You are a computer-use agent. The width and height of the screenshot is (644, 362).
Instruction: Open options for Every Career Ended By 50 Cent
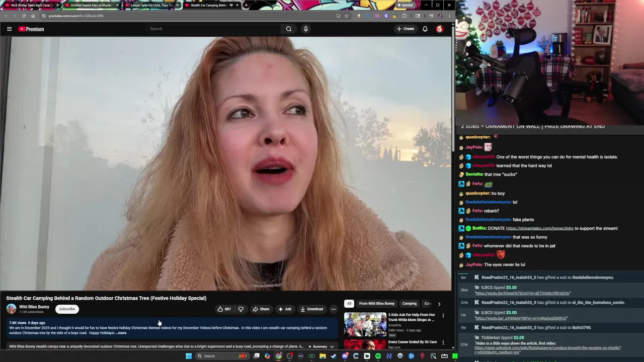point(443,342)
